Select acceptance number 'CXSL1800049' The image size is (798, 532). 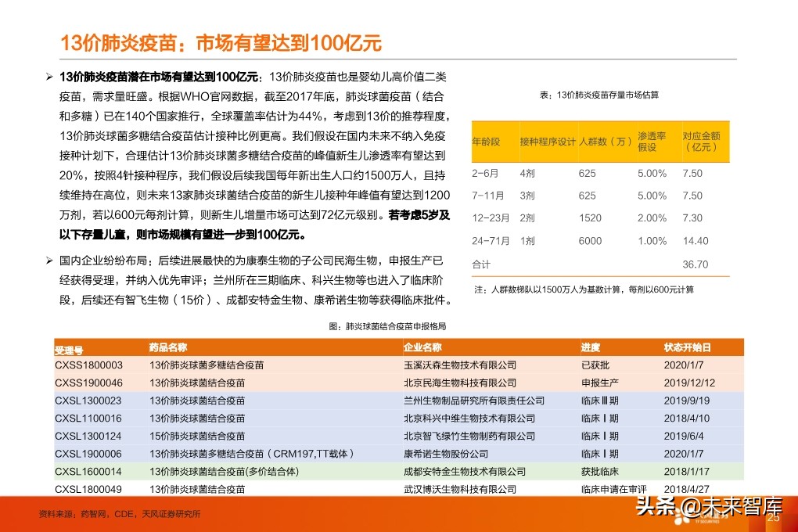88,490
